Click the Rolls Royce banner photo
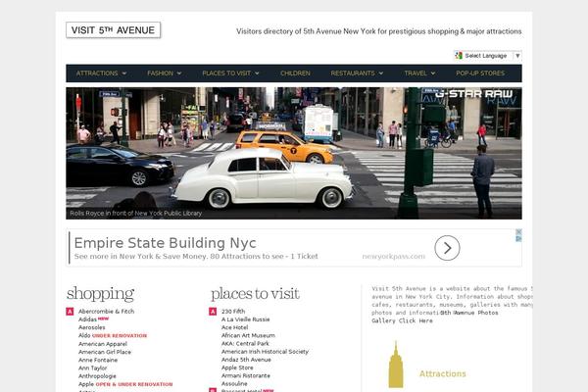Viewport: 588px width, 392px height. tap(294, 153)
